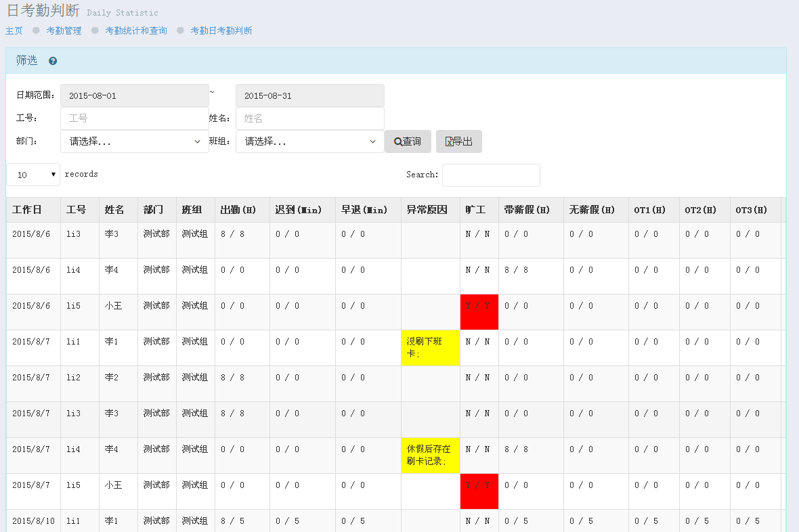Click yellow cell 没刷下班卡
This screenshot has width=799, height=532.
(x=431, y=347)
